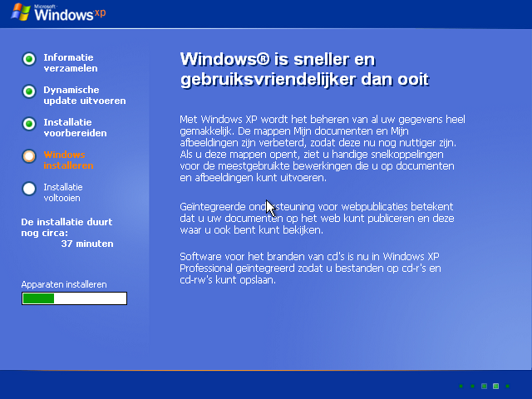Click the leftmost green dot at bottom right
The width and height of the screenshot is (532, 399).
point(461,386)
